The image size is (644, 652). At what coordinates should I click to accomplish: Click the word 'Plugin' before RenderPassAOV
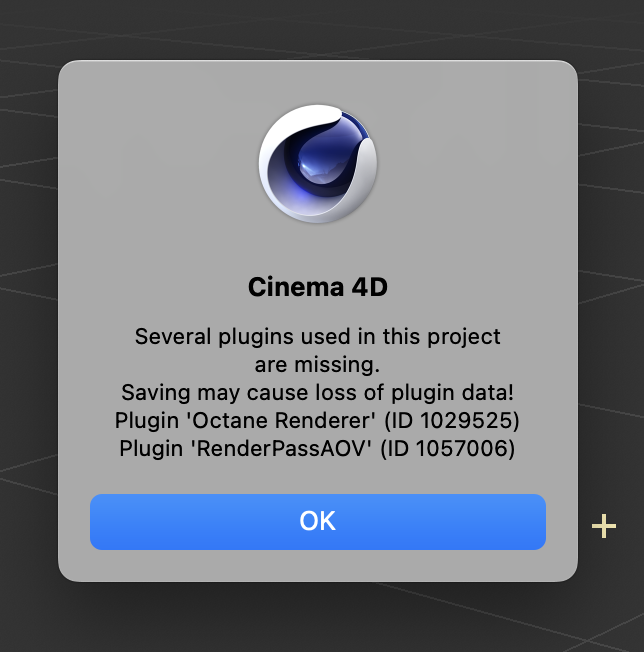[x=151, y=449]
